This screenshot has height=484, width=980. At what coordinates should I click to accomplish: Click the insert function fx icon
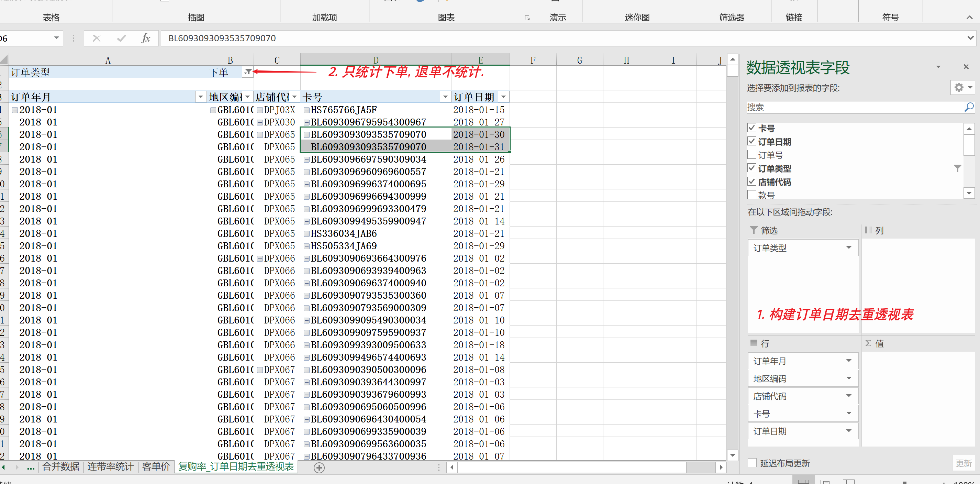point(146,38)
